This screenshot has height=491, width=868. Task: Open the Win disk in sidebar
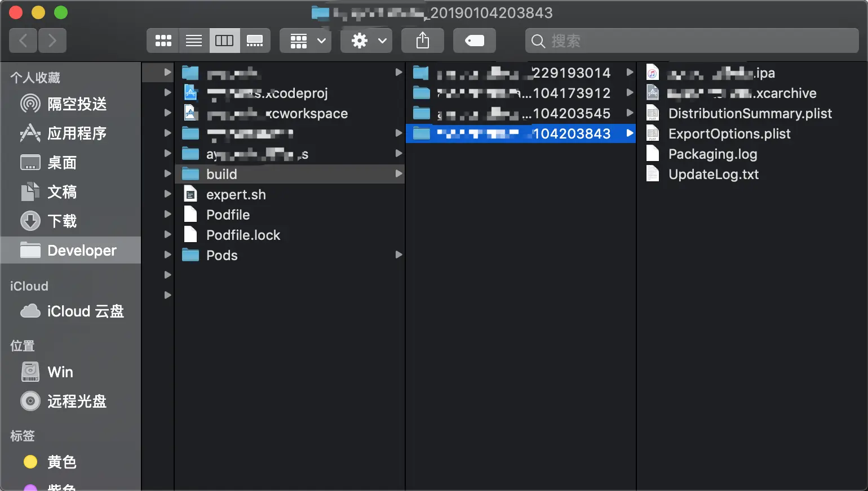coord(71,372)
